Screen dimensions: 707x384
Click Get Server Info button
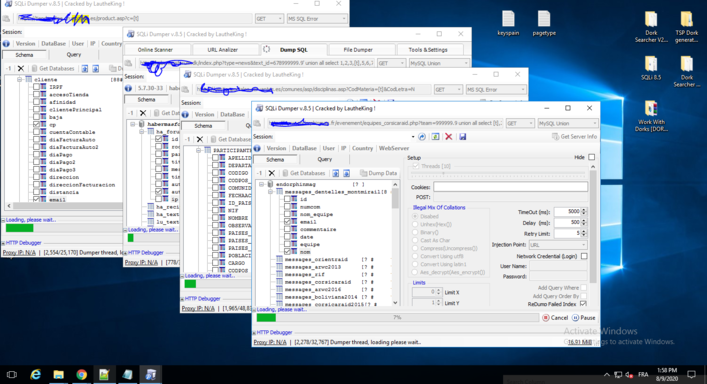[574, 137]
